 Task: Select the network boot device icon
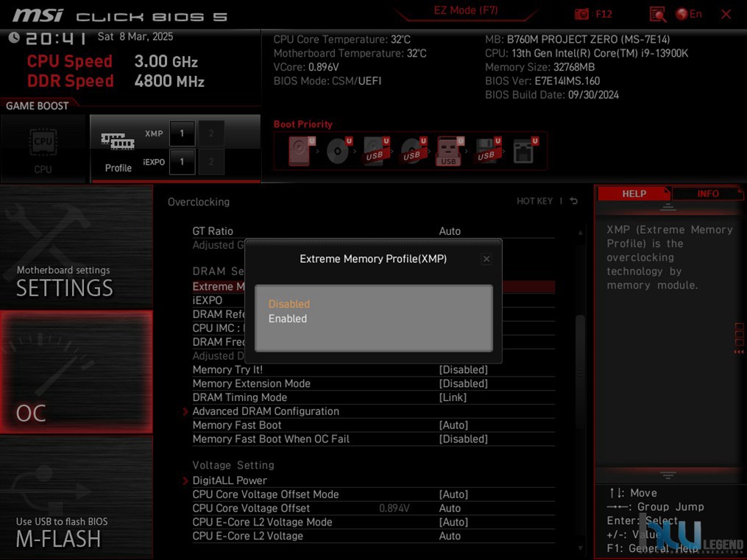pos(525,151)
